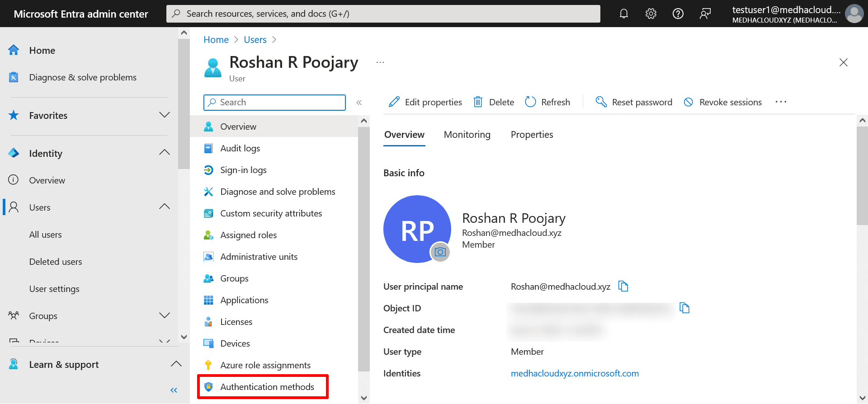Expand the Favorites section
Viewport: 868px width, 404px height.
[165, 115]
